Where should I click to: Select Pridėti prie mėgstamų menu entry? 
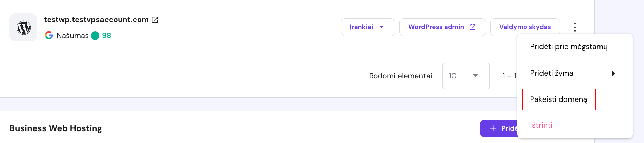tap(568, 47)
